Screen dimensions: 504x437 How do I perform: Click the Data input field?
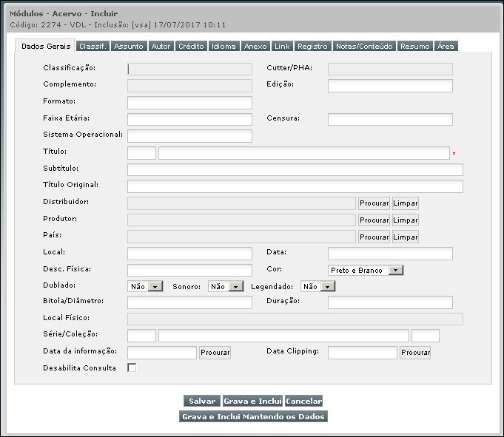[390, 254]
